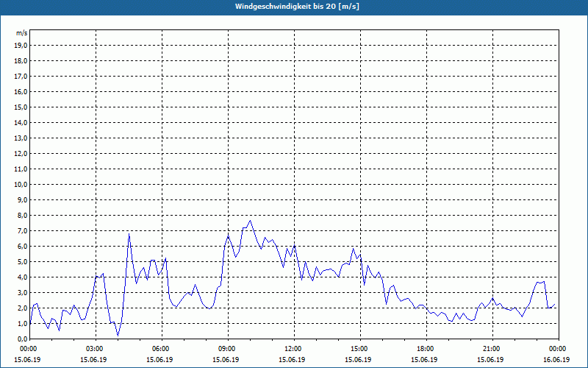Viewport: 588px width, 368px height.
Task: Click the blue curve's lowest dip near 04:00
Action: [118, 336]
